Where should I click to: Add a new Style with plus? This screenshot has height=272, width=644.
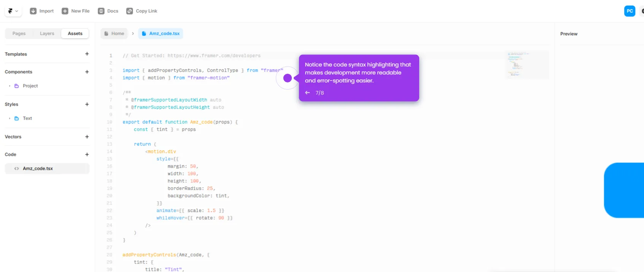pyautogui.click(x=87, y=104)
